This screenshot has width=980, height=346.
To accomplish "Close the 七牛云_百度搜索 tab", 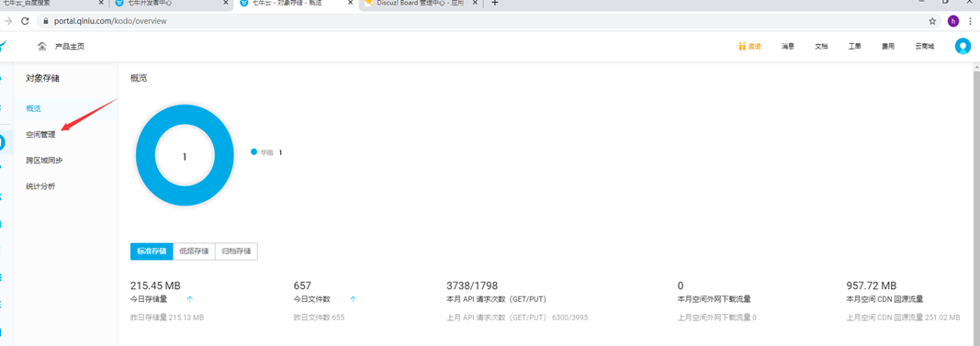I will (x=101, y=3).
